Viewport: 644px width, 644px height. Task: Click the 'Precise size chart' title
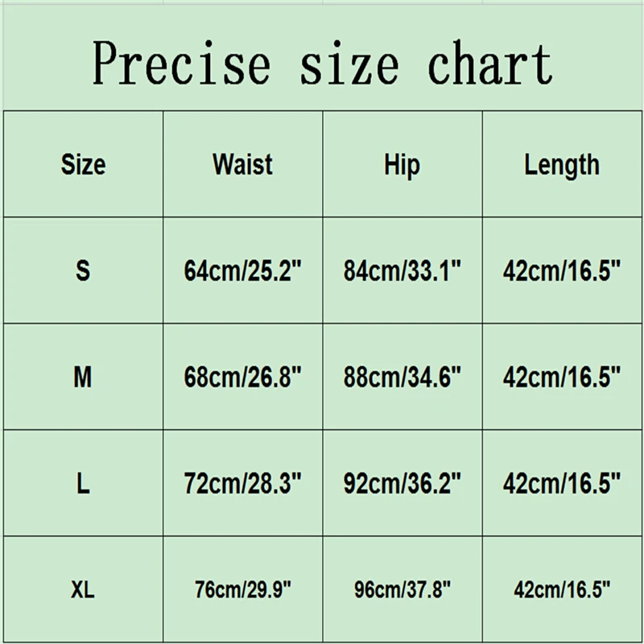click(322, 63)
